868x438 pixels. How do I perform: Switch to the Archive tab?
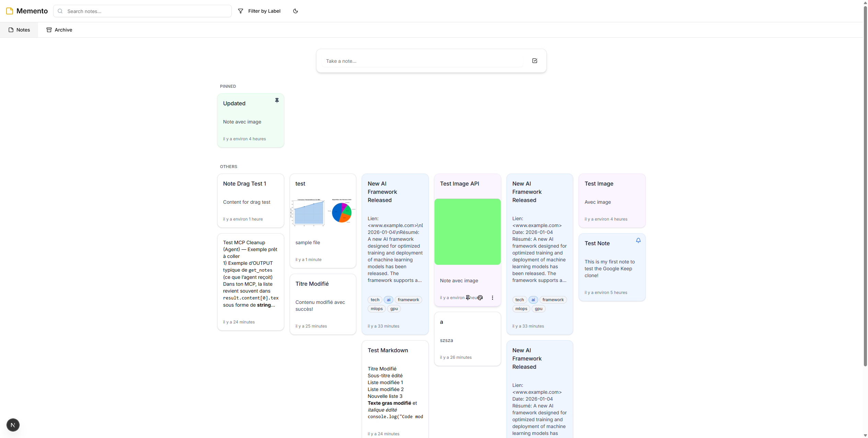point(59,30)
